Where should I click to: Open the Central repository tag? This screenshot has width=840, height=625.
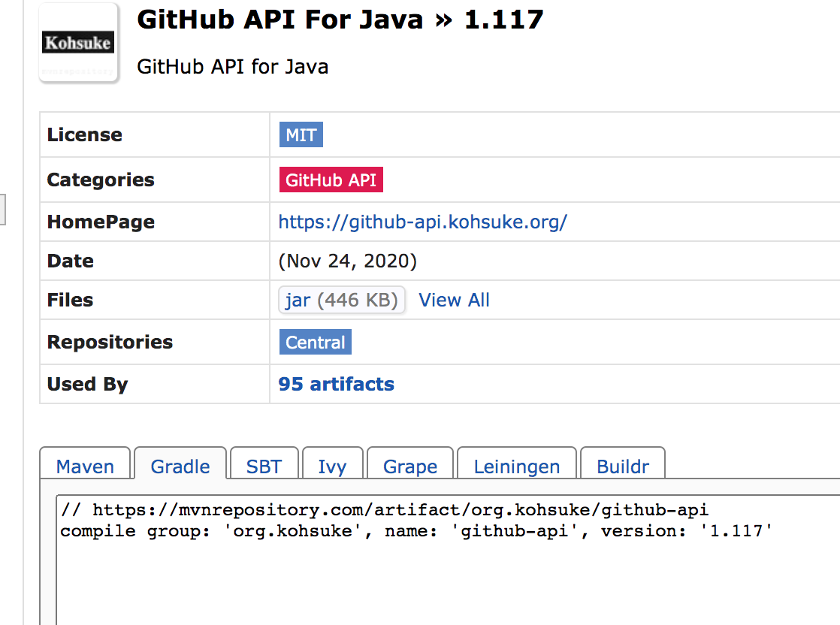pos(316,342)
